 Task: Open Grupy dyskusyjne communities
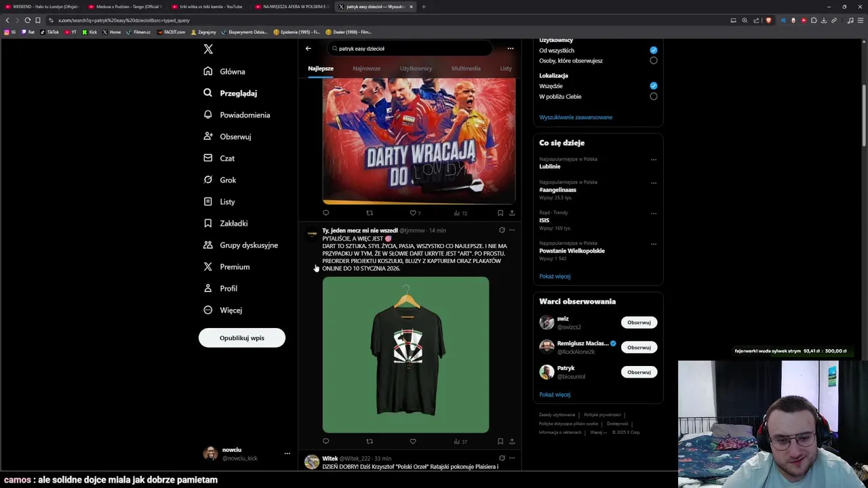click(x=241, y=245)
